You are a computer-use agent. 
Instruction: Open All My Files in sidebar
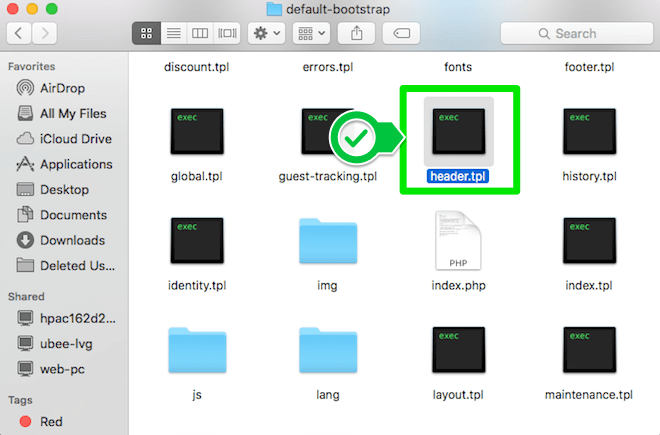pos(63,113)
